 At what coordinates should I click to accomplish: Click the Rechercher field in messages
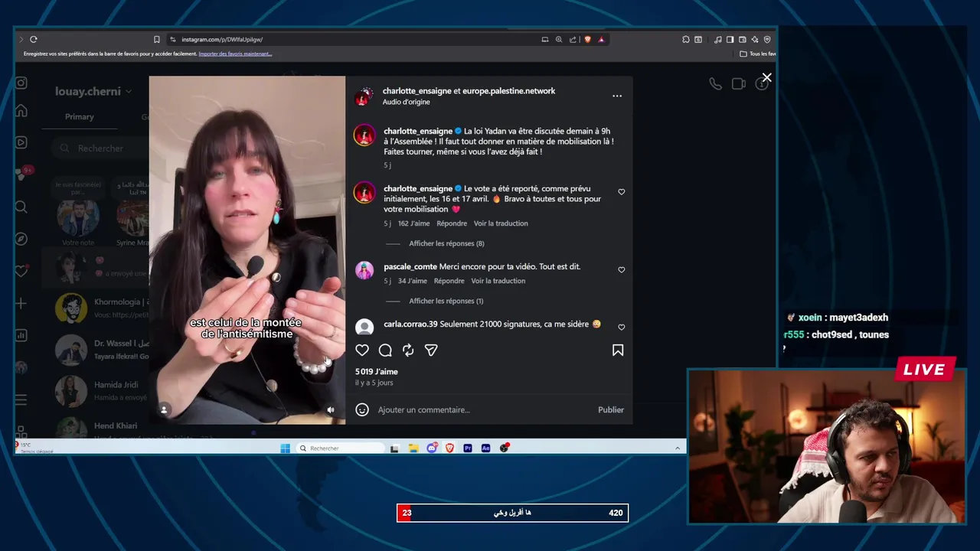[x=100, y=148]
